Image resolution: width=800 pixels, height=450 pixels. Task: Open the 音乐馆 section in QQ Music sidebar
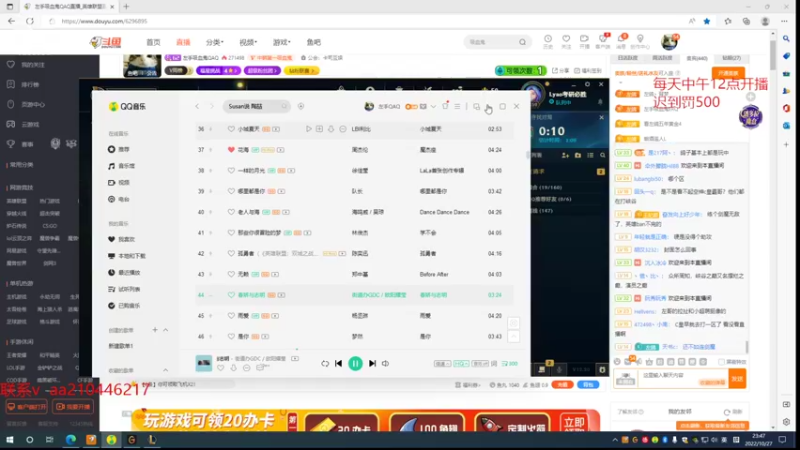pos(121,166)
